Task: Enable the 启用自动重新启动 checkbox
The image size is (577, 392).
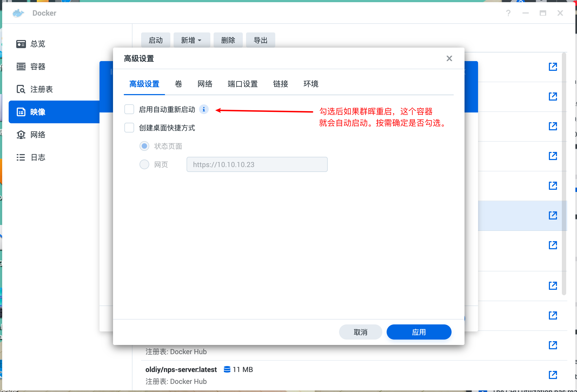Action: coord(129,109)
